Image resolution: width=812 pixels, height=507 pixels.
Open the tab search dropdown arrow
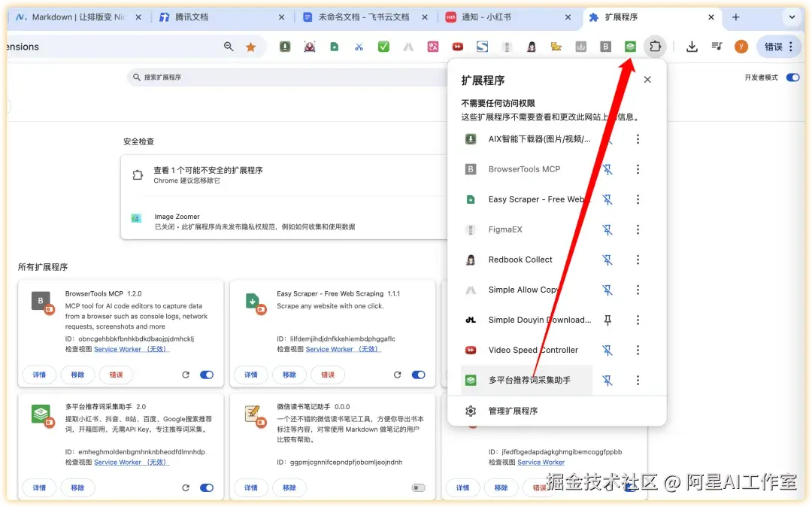(792, 17)
